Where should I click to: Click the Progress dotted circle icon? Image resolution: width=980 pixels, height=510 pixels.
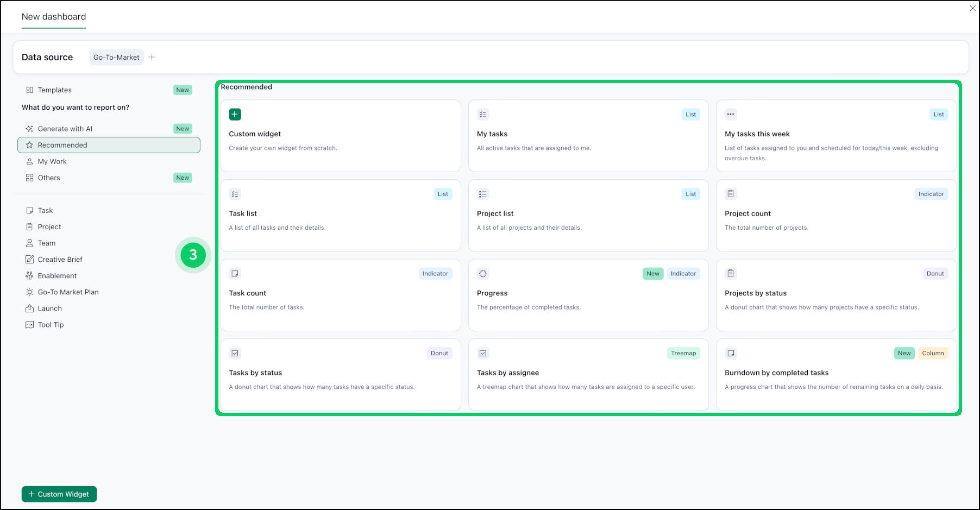(482, 274)
